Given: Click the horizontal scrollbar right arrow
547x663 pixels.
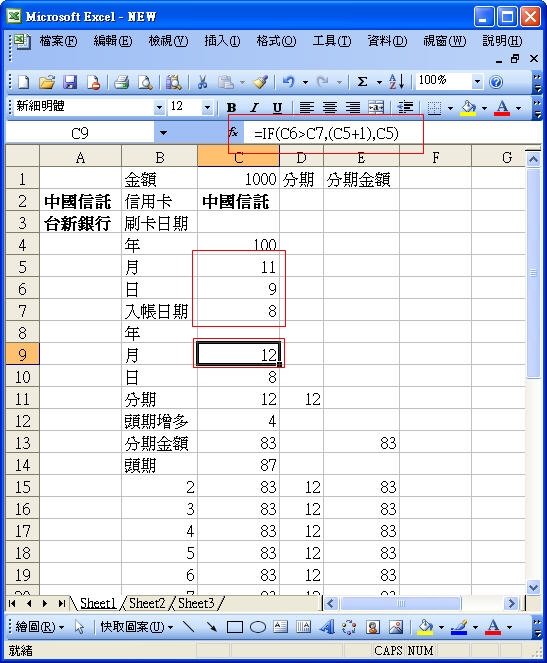Looking at the screenshot, I should 511,603.
